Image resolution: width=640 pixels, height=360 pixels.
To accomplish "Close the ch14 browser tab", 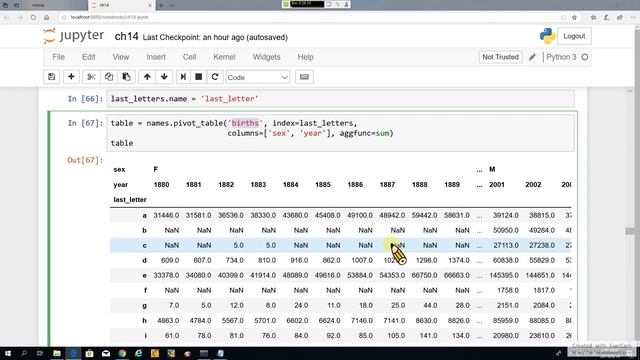I will (x=149, y=5).
